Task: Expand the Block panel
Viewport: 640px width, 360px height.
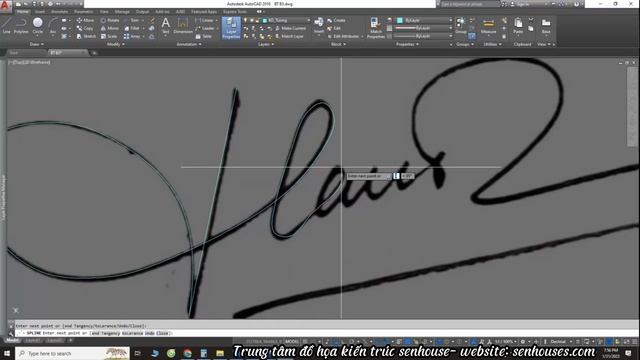Action: pyautogui.click(x=338, y=44)
